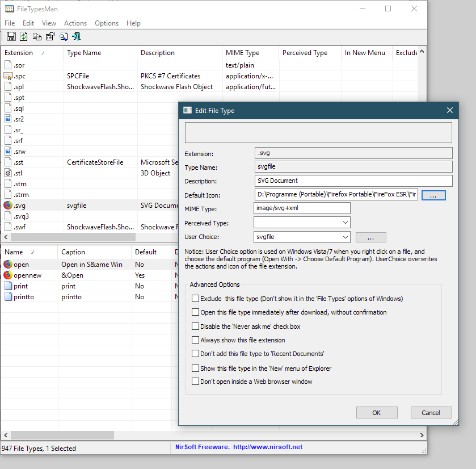The height and width of the screenshot is (469, 476).
Task: Browse for Default Icon with '...' button
Action: pyautogui.click(x=433, y=195)
